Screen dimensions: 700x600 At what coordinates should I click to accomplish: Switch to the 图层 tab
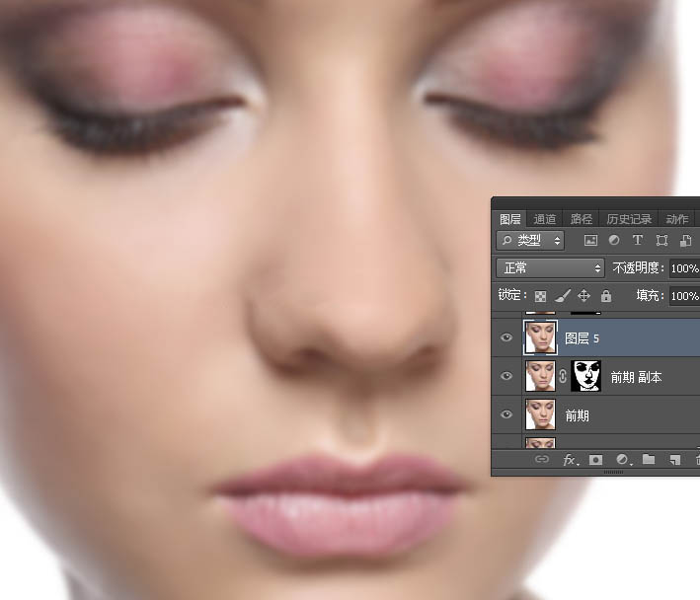tap(509, 219)
